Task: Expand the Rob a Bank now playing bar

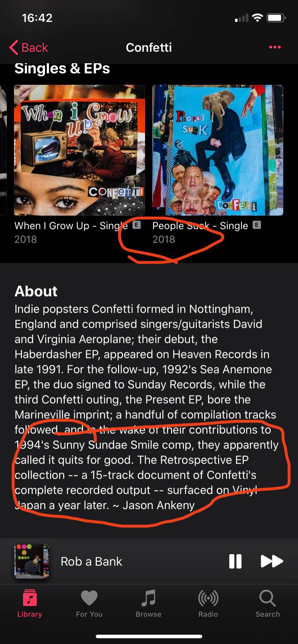Action: pos(149,561)
